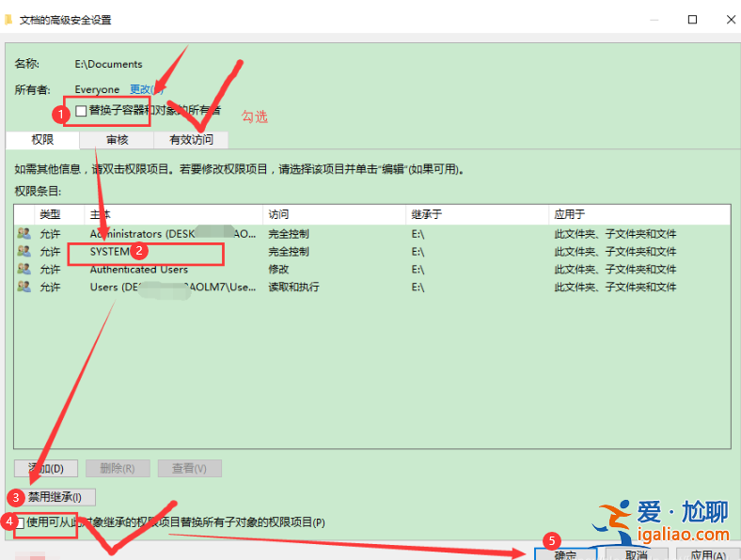Click 修改 access in Authenticated Users row
The image size is (741, 560).
pos(278,269)
